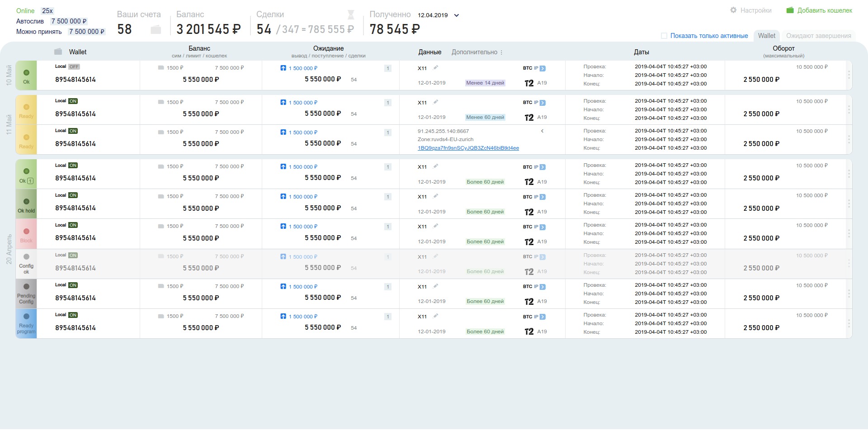Image resolution: width=868 pixels, height=431 pixels.
Task: Open the three-dot row menu for the 10 Май wallet
Action: pyautogui.click(x=849, y=75)
